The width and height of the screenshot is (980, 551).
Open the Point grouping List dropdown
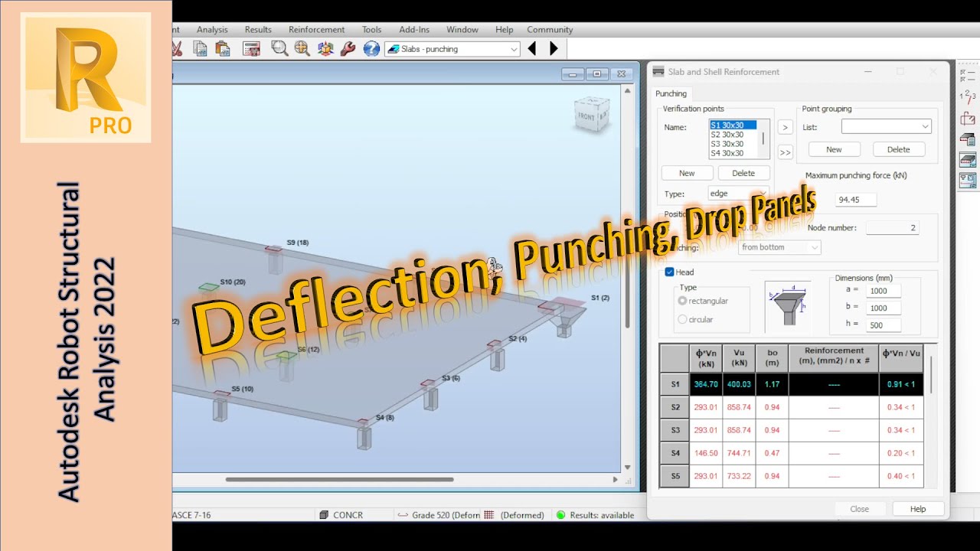[x=886, y=126]
